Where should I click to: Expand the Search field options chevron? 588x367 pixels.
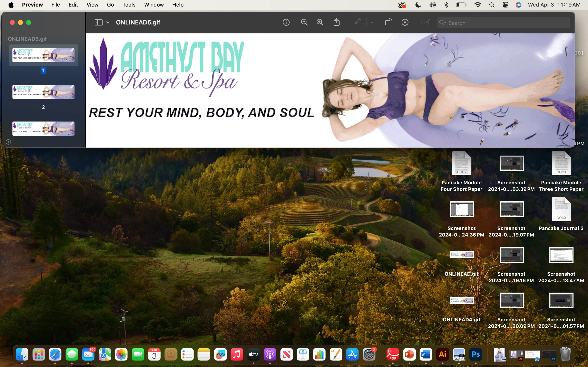coord(445,23)
